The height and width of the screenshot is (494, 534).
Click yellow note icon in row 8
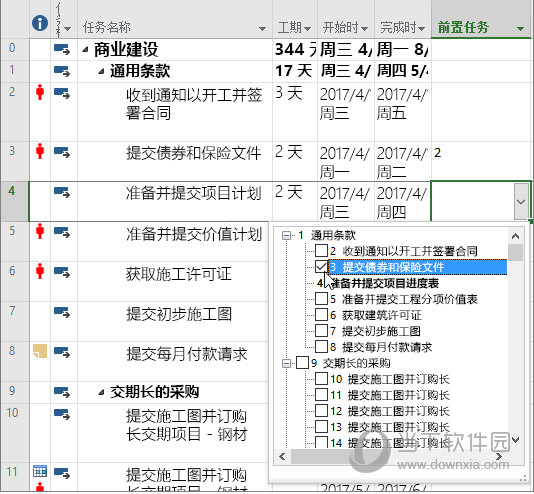40,351
